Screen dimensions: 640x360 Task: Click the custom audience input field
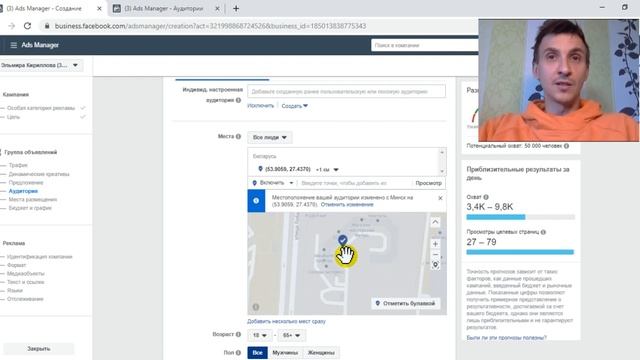(346, 91)
